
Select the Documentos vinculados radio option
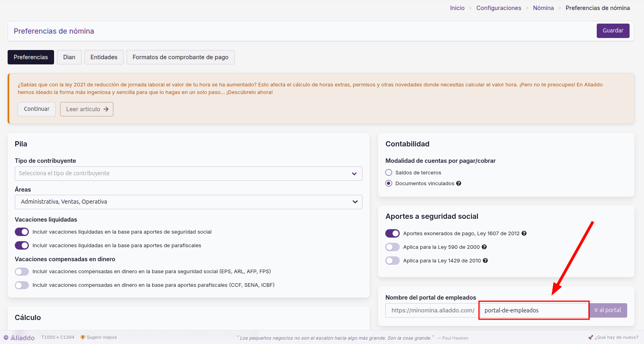click(x=388, y=183)
